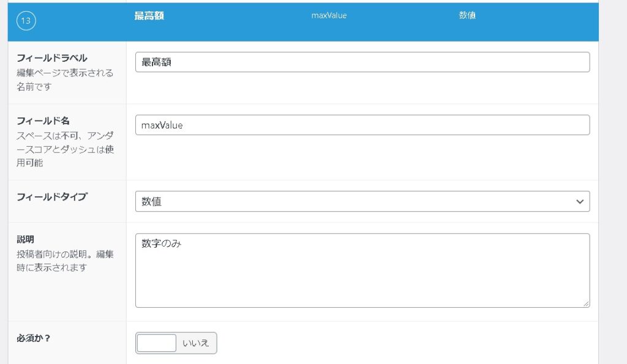
Task: Click the いいえ text on the required toggle
Action: pos(196,343)
